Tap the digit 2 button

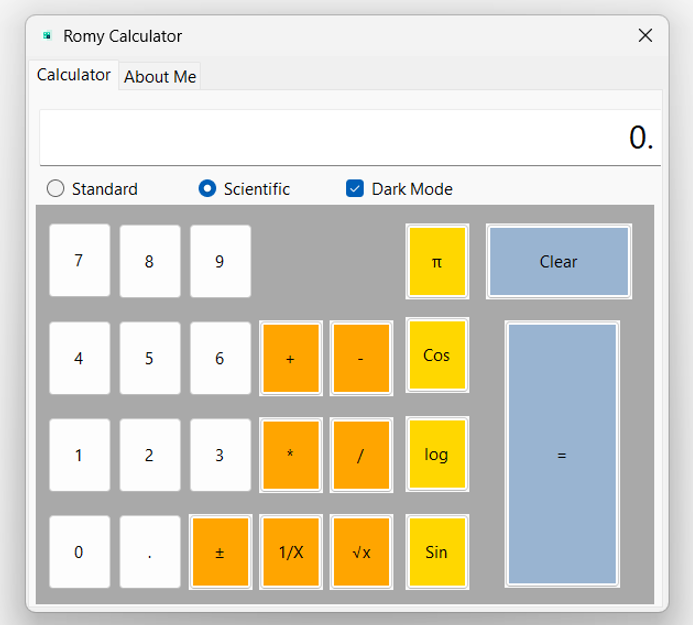tap(150, 455)
